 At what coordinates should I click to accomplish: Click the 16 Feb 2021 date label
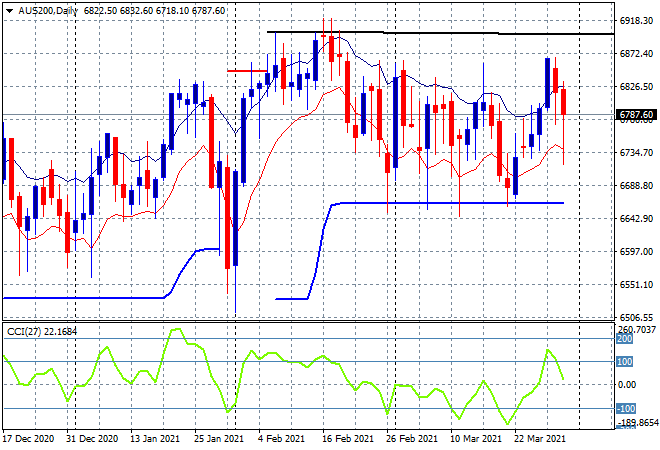pos(348,439)
